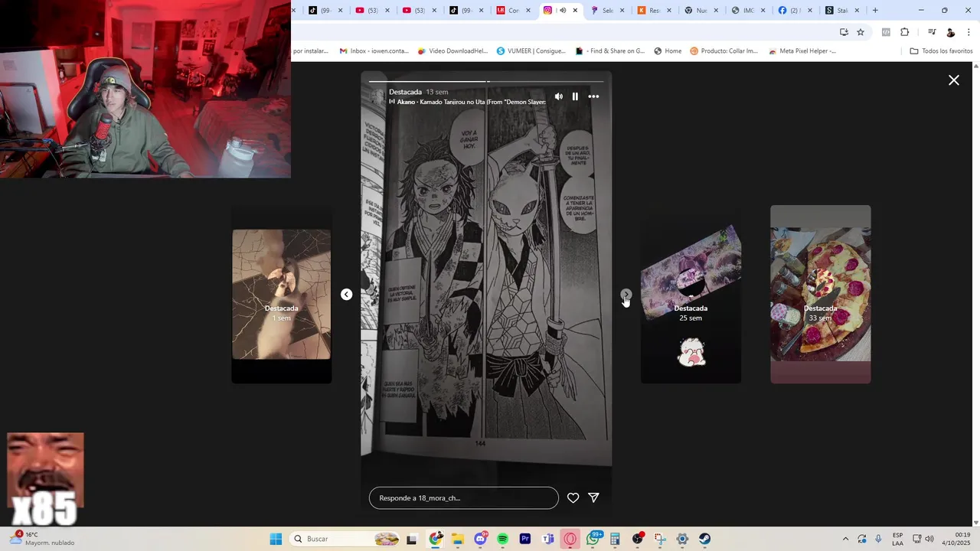Screen dimensions: 980x551
Task: Open Microsoft Teams from the taskbar
Action: click(547, 539)
